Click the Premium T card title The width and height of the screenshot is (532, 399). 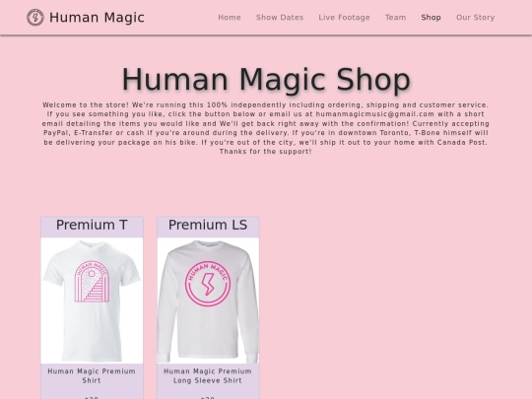pyautogui.click(x=92, y=225)
